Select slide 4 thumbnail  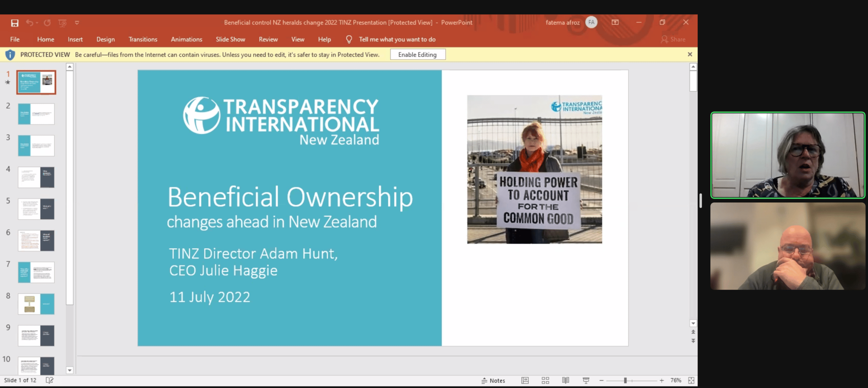pyautogui.click(x=36, y=177)
